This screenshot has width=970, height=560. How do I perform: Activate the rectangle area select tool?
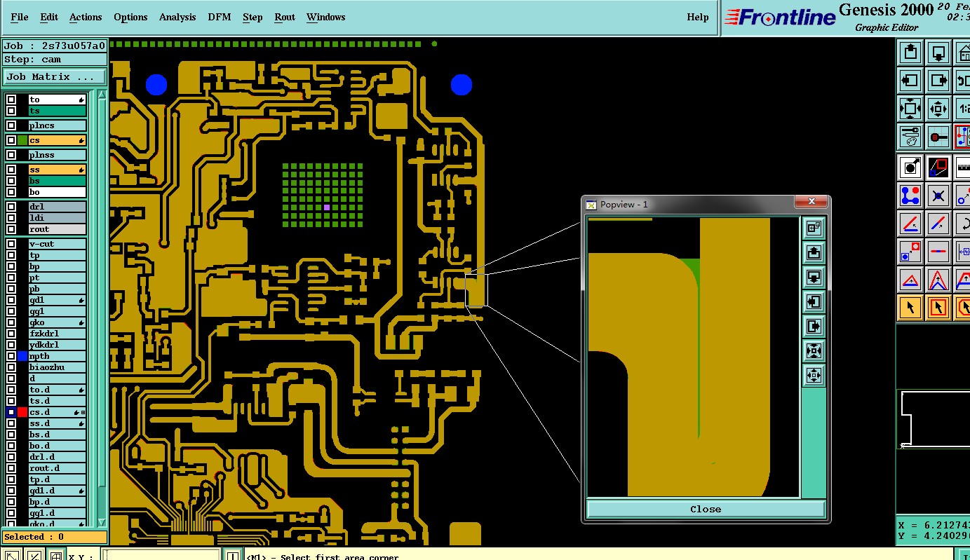pos(938,307)
